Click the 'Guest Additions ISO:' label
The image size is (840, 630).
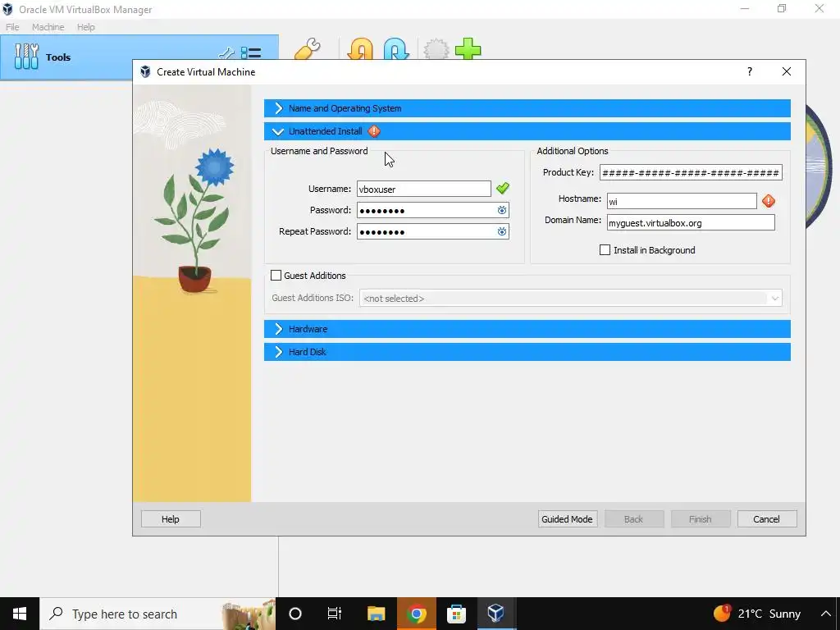[x=313, y=298]
